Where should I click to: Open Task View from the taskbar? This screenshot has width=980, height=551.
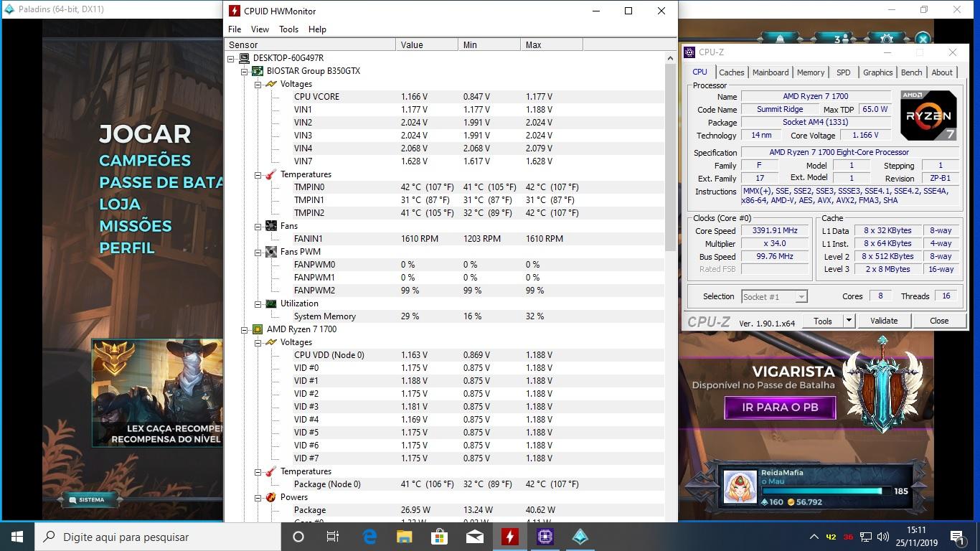pos(333,537)
